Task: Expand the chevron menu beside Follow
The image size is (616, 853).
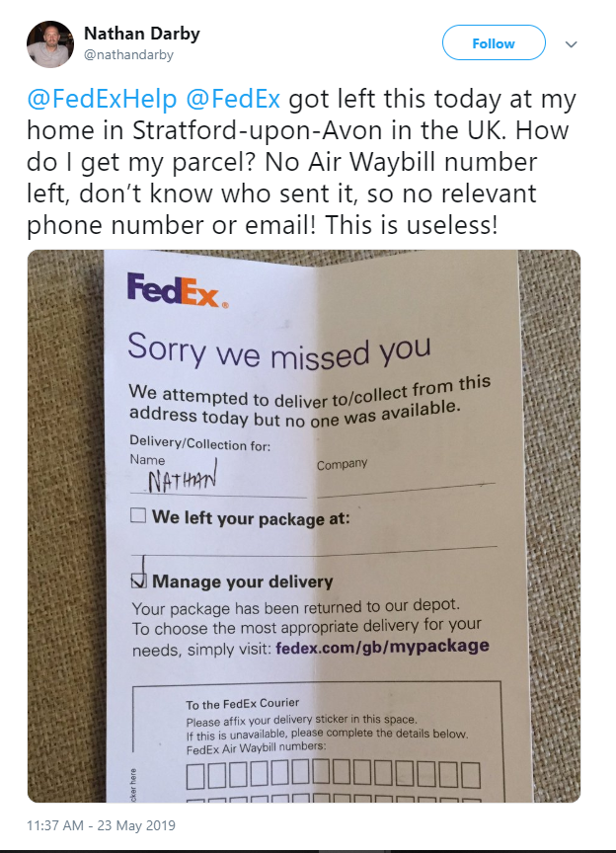Action: point(571,44)
